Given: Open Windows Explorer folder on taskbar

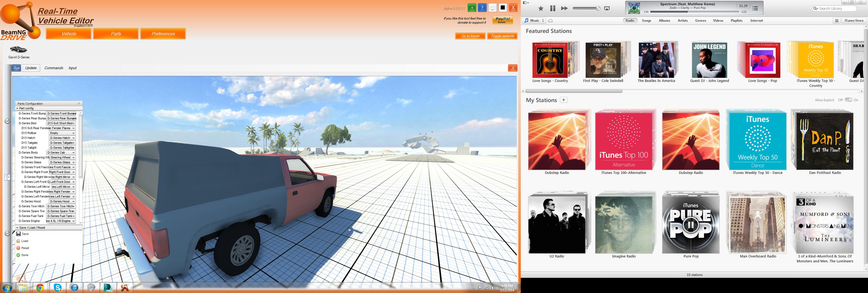Looking at the screenshot, I should click(23, 288).
